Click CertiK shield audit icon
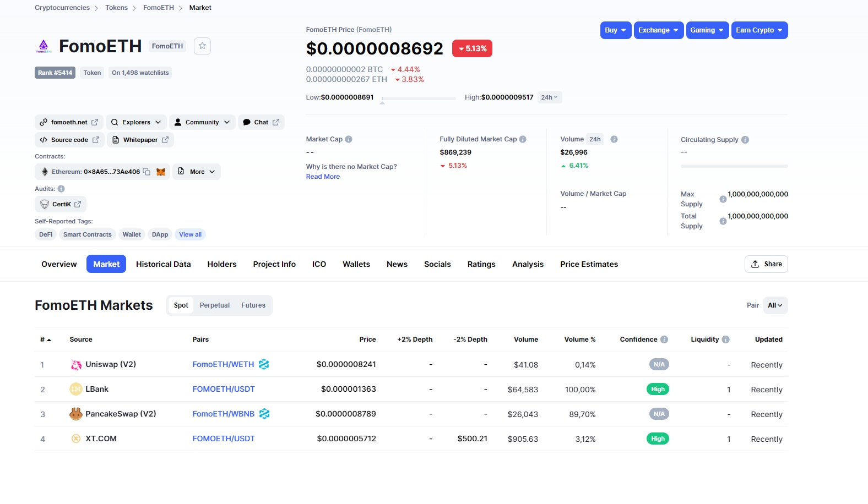 [x=45, y=204]
